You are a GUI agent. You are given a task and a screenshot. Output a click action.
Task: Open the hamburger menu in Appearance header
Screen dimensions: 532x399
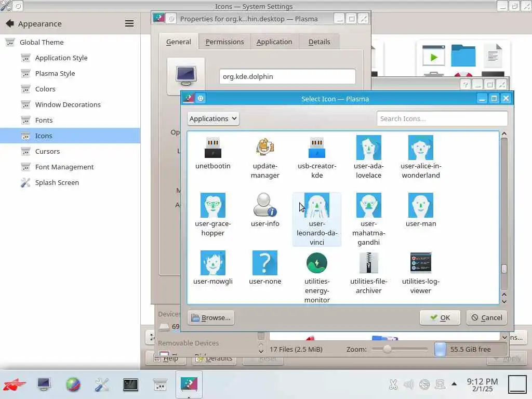(129, 23)
